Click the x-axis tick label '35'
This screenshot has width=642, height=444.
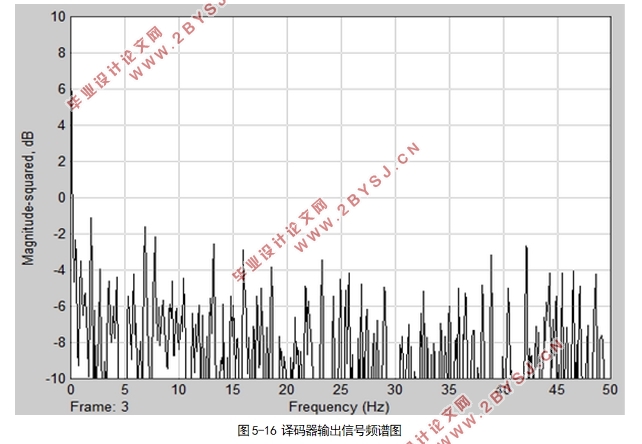point(449,390)
